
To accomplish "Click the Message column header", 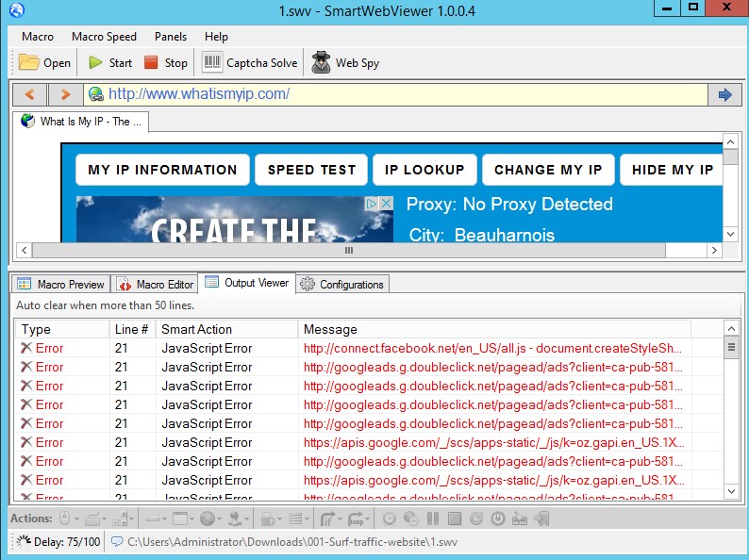I will tap(494, 329).
